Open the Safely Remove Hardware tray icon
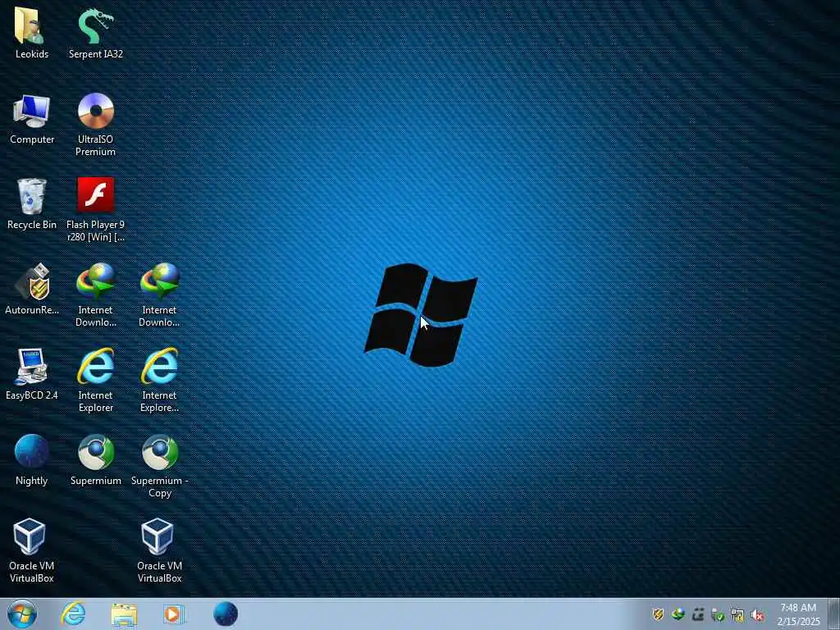Screen dimensions: 840x630 (x=718, y=615)
